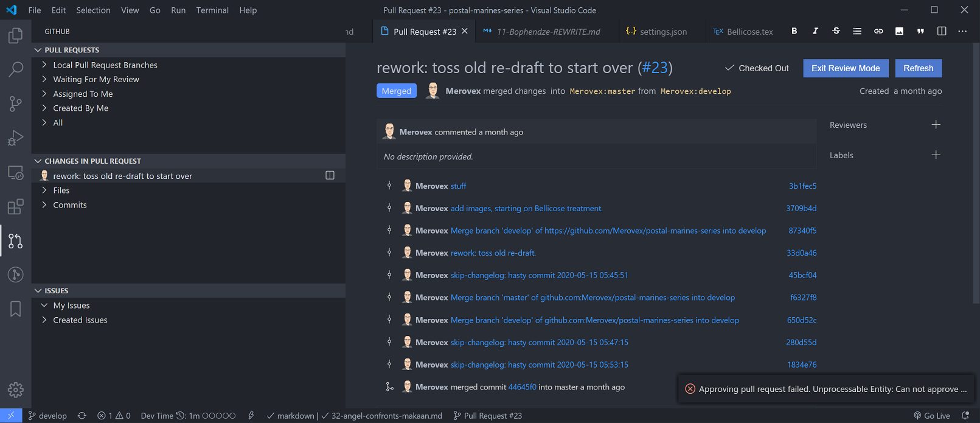Open the Run and Debug view
Viewport: 980px width, 423px height.
[15, 138]
